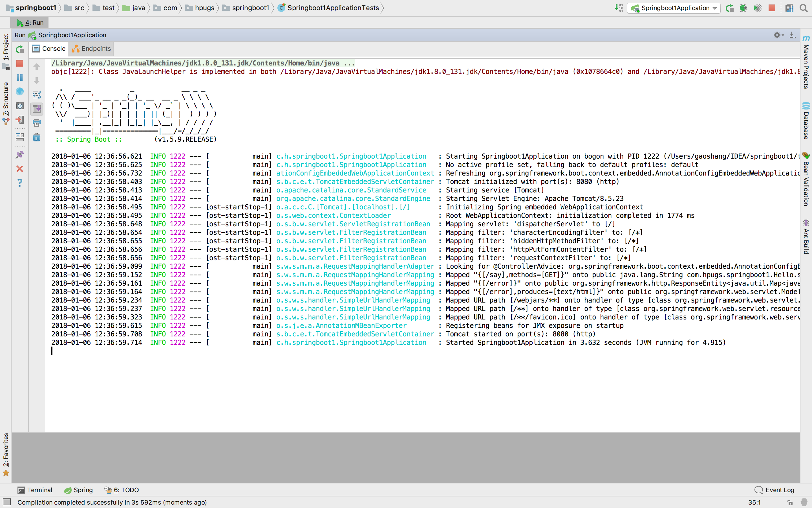Rerun Springboot1Application from the Run panel sidebar

point(20,49)
